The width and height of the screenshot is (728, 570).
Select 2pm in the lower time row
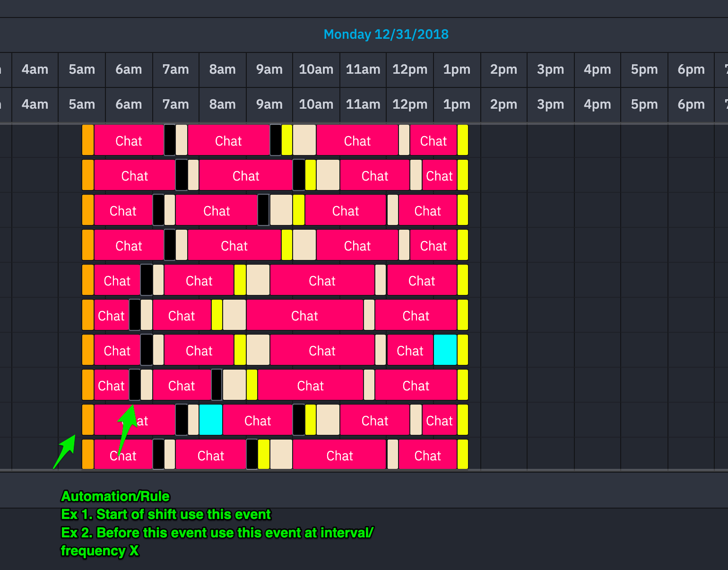pos(503,104)
